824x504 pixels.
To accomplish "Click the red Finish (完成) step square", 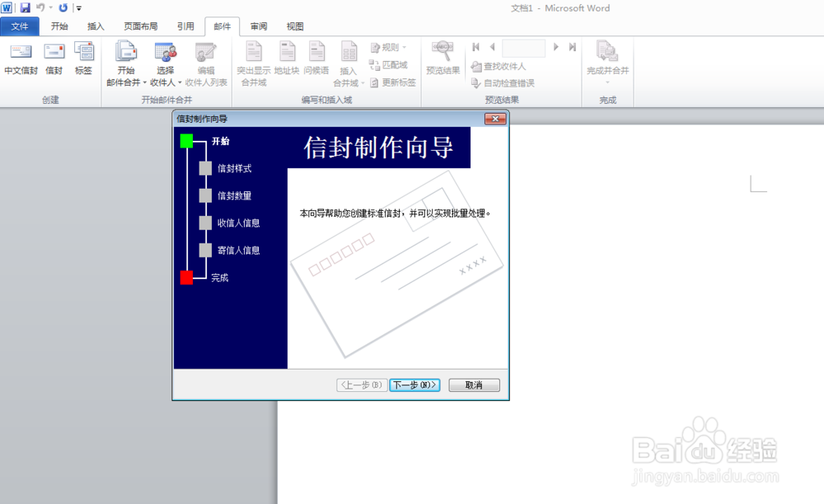I will pos(186,278).
